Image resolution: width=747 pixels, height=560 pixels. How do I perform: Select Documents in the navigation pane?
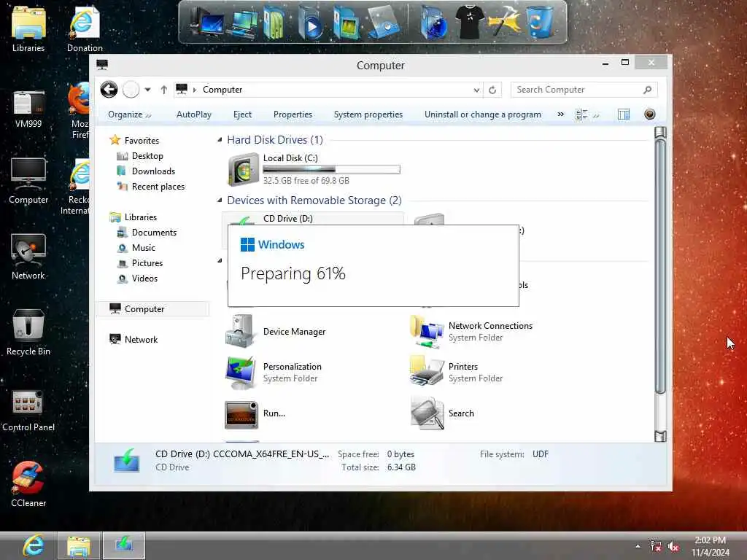[x=154, y=233]
